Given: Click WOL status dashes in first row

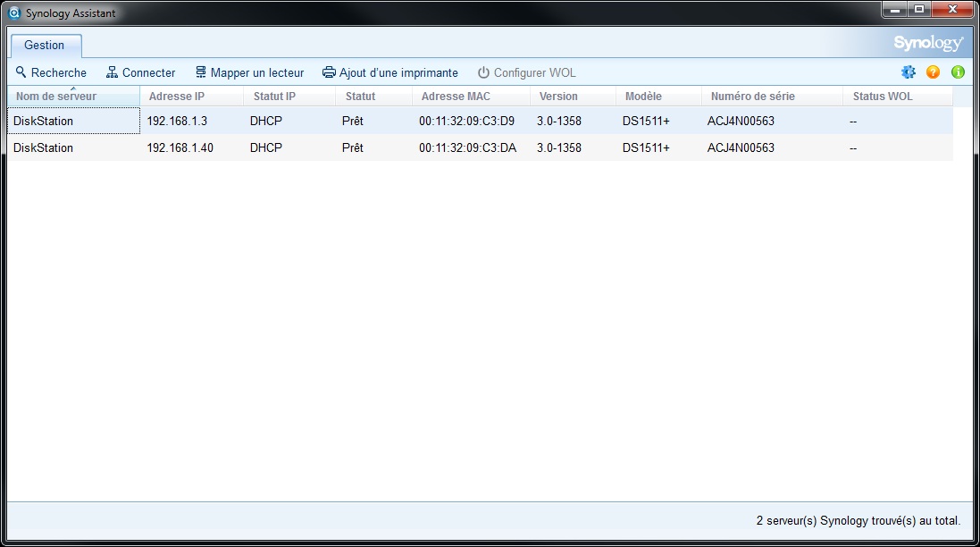Looking at the screenshot, I should tap(853, 122).
